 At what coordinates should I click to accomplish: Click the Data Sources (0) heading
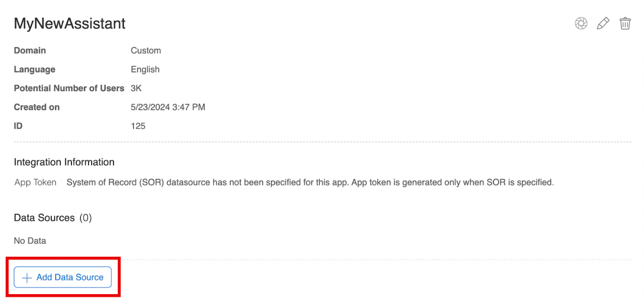tap(53, 218)
